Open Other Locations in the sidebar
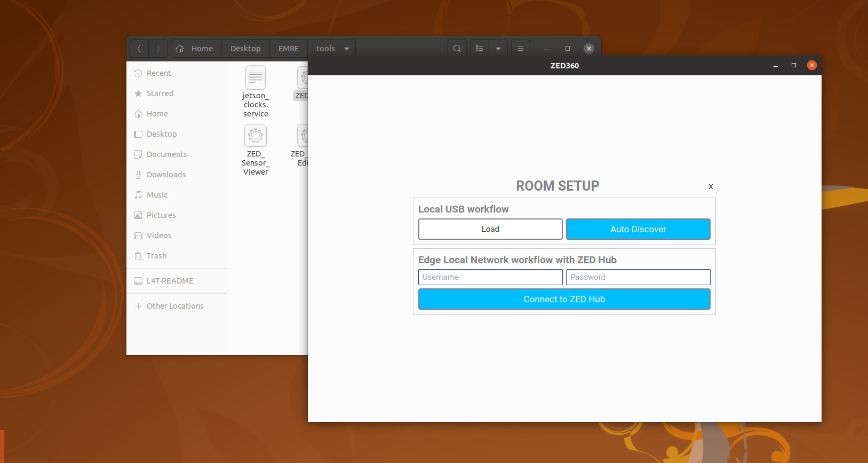This screenshot has height=463, width=868. pyautogui.click(x=177, y=306)
